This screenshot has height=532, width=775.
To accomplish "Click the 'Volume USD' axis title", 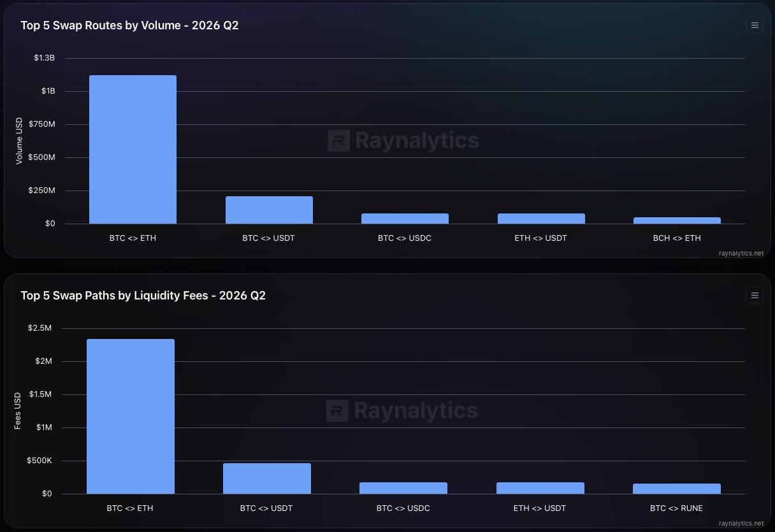I will click(19, 141).
